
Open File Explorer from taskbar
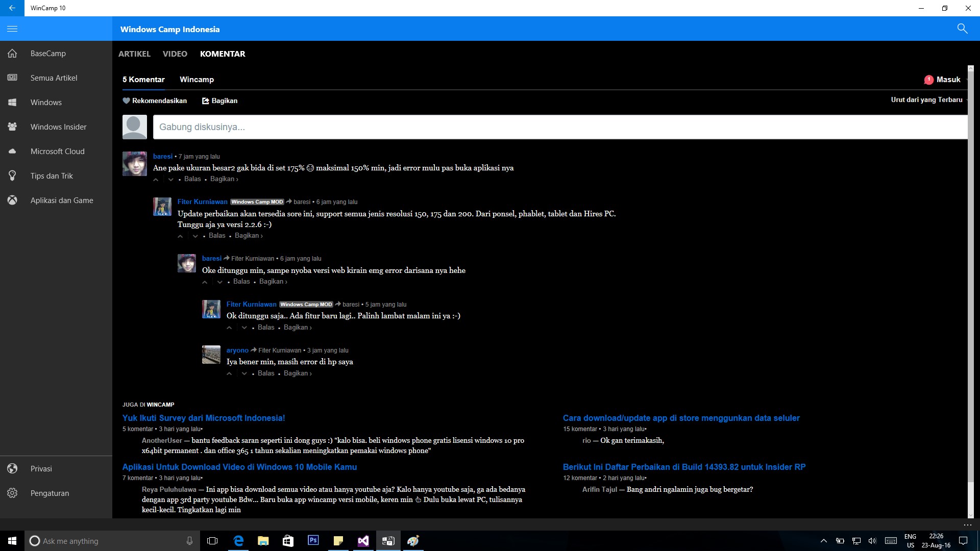point(263,541)
